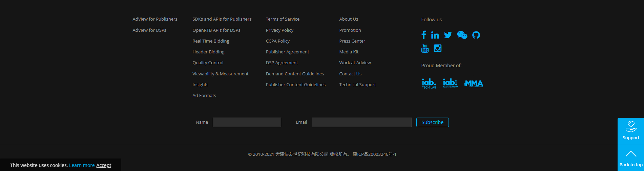The width and height of the screenshot is (644, 171).
Task: Click the MMA member logo
Action: pos(474,83)
